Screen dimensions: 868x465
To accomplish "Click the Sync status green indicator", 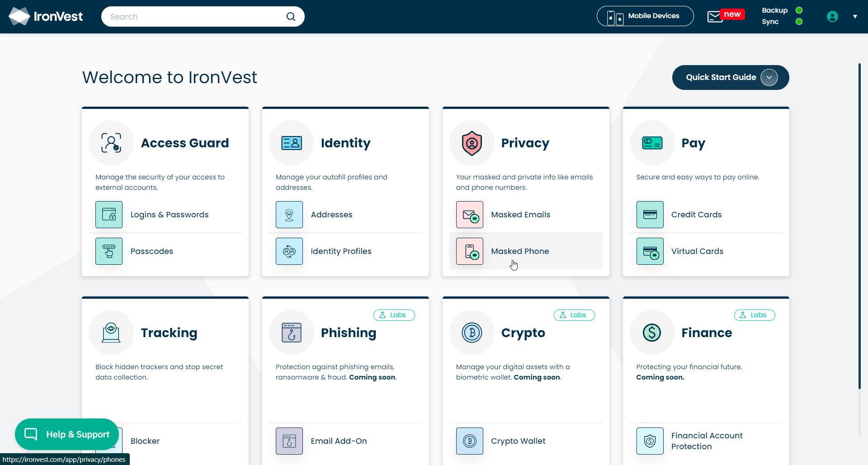I will (799, 22).
